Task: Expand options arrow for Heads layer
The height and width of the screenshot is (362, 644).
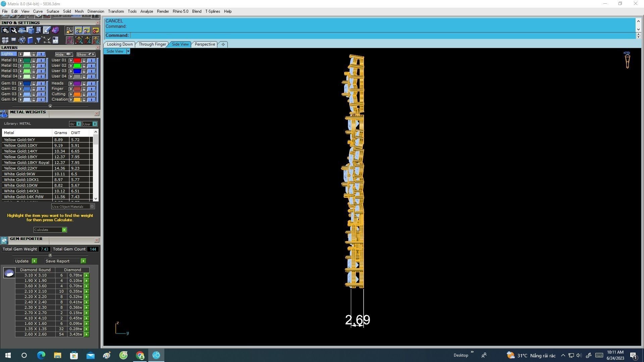Action: pos(71,83)
